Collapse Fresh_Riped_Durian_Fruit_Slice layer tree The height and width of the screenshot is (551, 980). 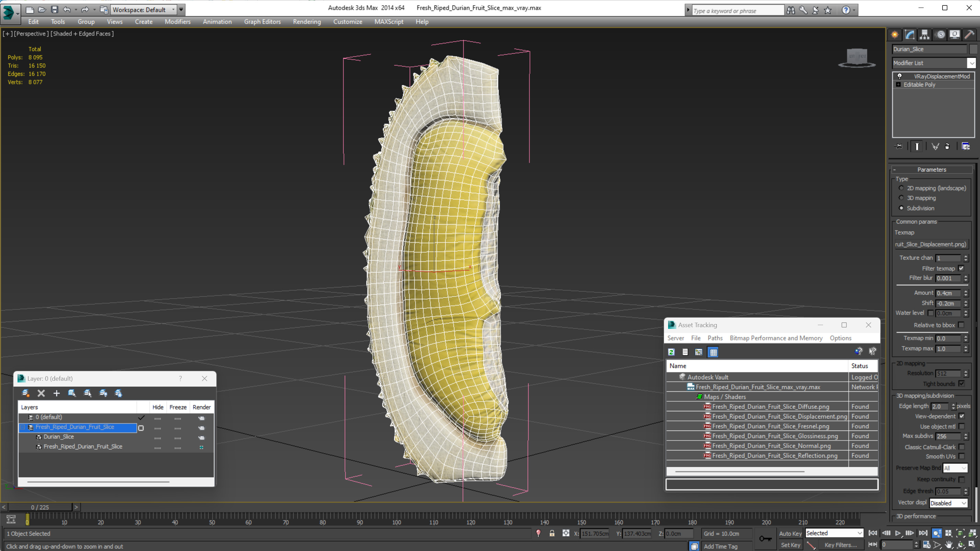pyautogui.click(x=22, y=427)
